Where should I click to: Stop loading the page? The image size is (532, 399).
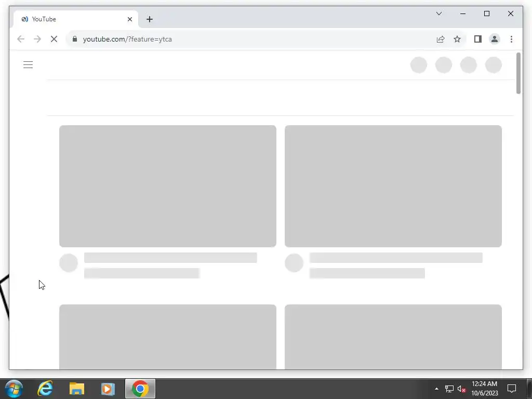coord(54,39)
